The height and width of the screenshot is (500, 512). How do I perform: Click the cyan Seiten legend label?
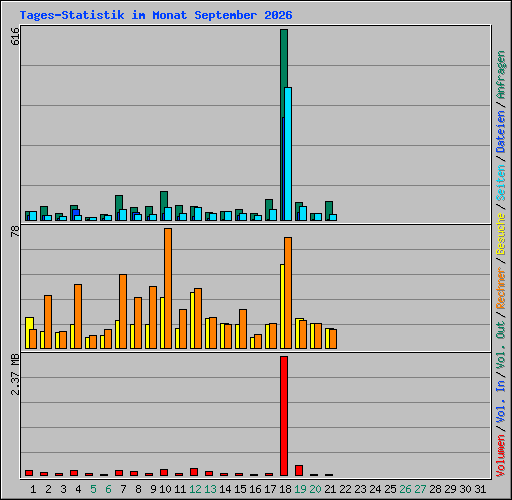(x=501, y=183)
